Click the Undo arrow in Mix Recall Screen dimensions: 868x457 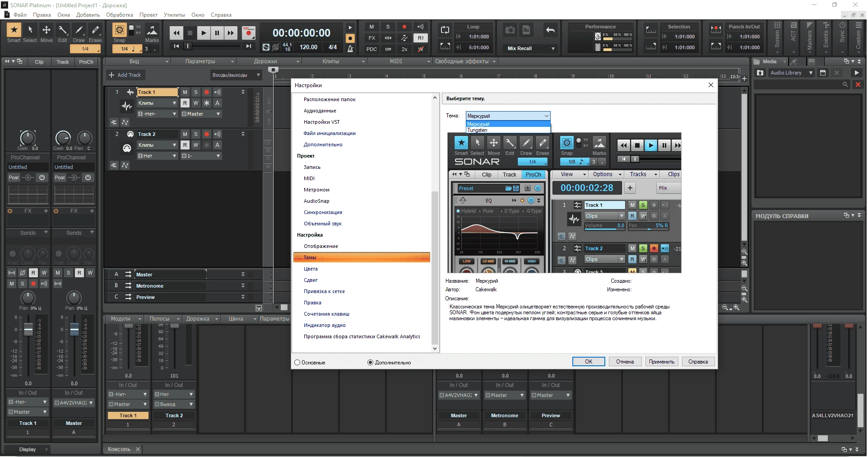[550, 30]
